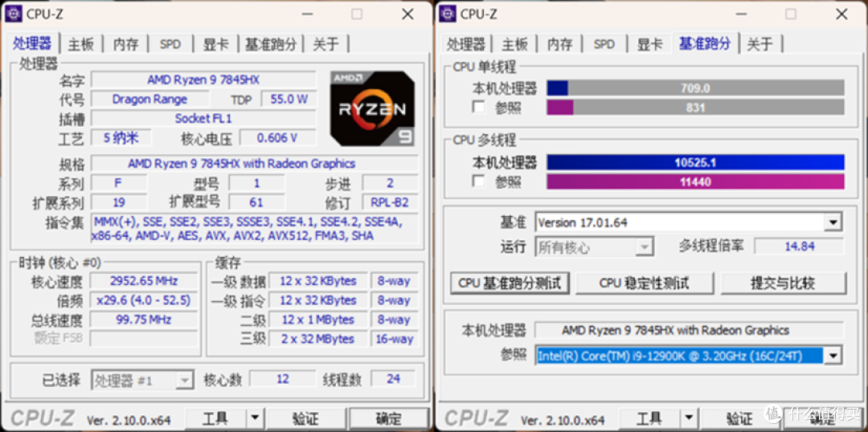Open 显卡 tab in right window

pos(650,44)
